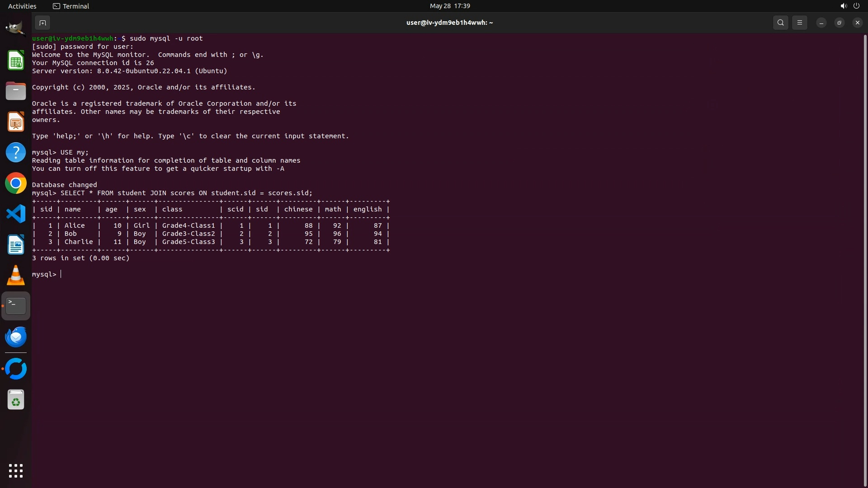Open the Terminal app menu

pos(71,6)
